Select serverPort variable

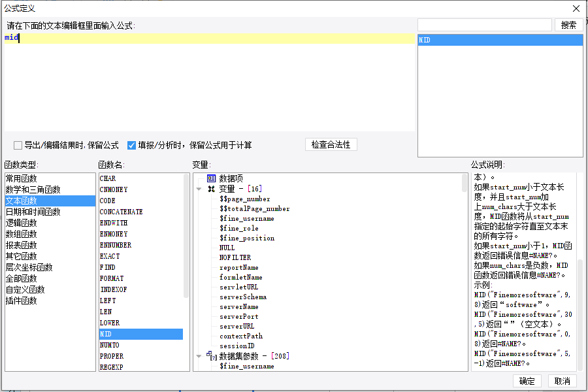coord(239,316)
